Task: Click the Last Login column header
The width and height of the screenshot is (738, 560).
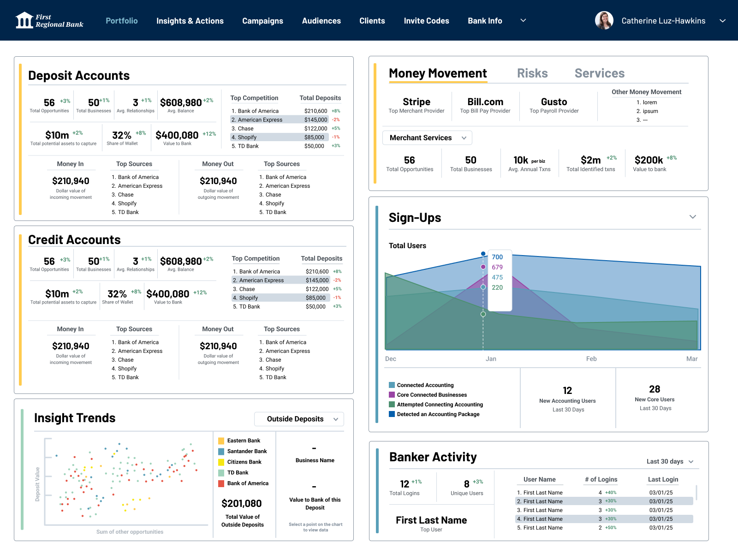Action: tap(663, 479)
